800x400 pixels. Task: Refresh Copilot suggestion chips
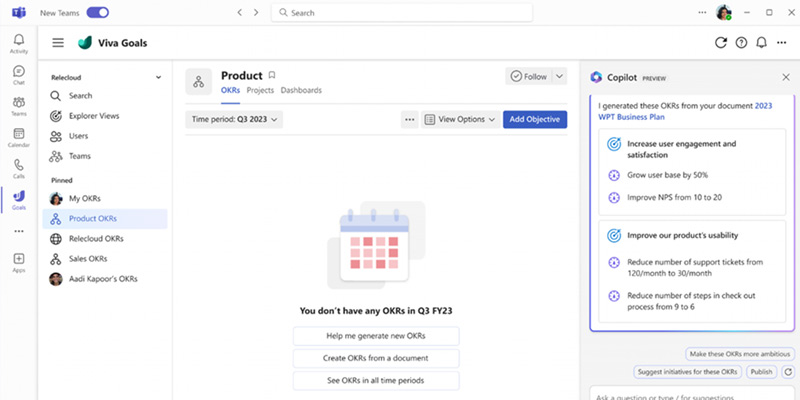tap(788, 372)
